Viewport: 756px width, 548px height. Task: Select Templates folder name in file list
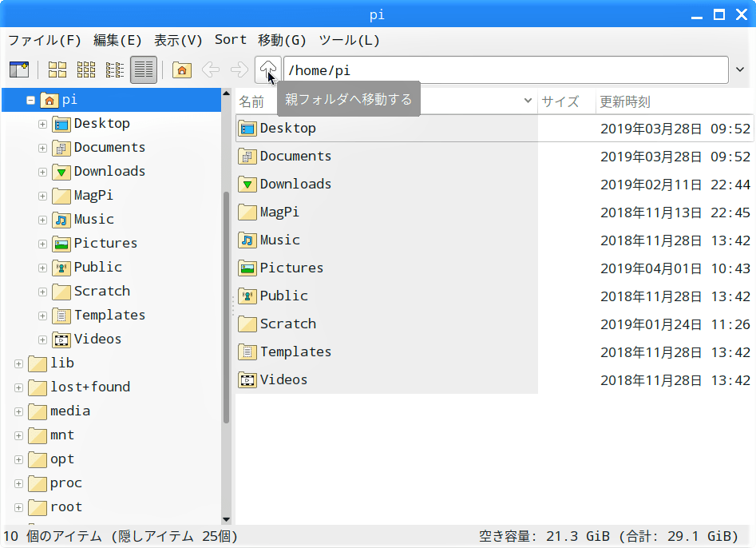point(296,352)
